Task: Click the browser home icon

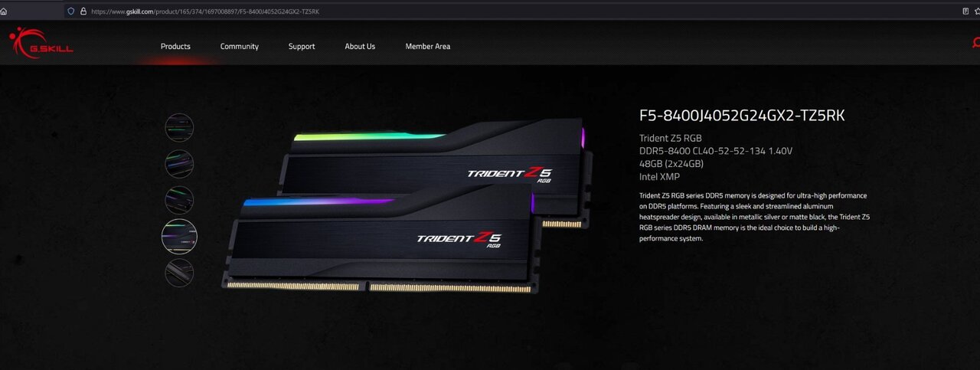Action: [x=4, y=11]
